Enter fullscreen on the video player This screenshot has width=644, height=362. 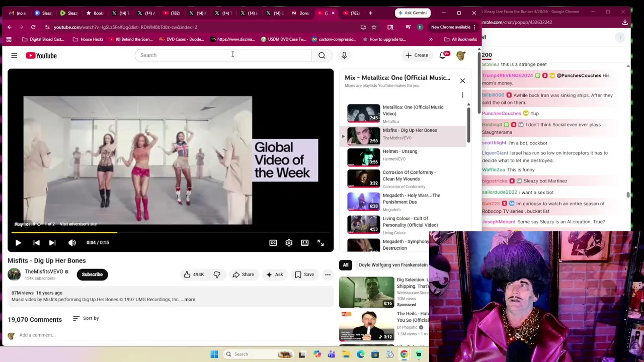pyautogui.click(x=320, y=243)
